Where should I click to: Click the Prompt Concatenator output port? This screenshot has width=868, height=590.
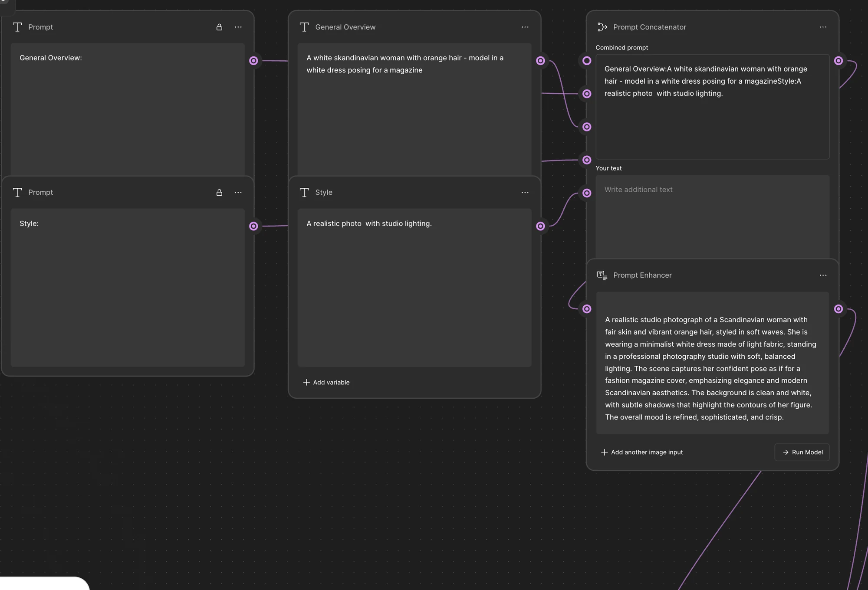point(838,61)
